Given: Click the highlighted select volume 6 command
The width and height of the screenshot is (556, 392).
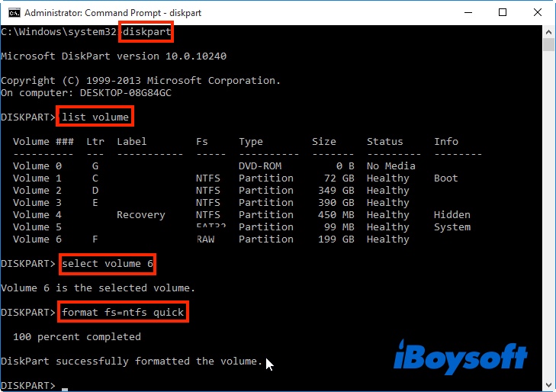Looking at the screenshot, I should (101, 264).
